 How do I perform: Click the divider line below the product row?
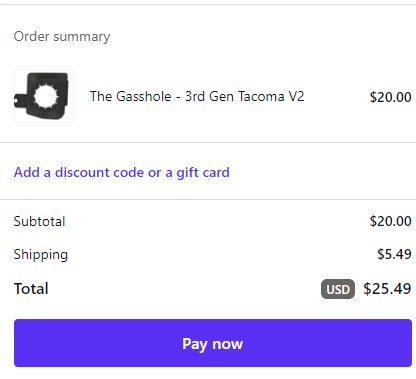click(208, 142)
